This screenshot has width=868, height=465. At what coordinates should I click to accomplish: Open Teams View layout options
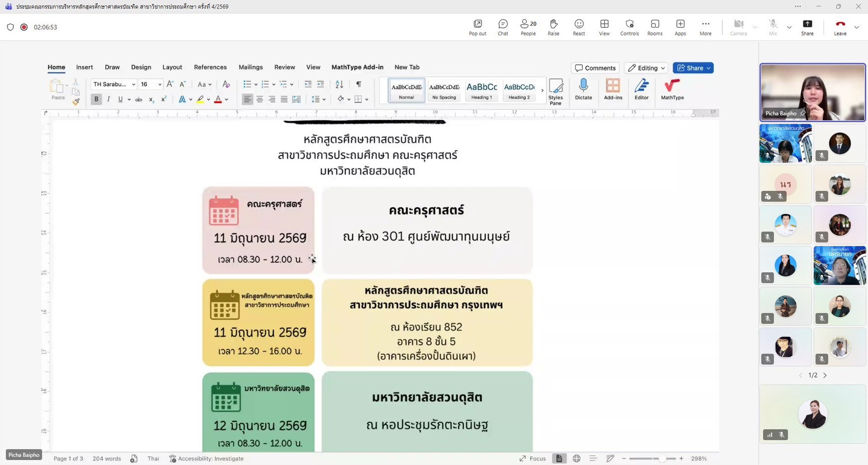[x=604, y=27]
